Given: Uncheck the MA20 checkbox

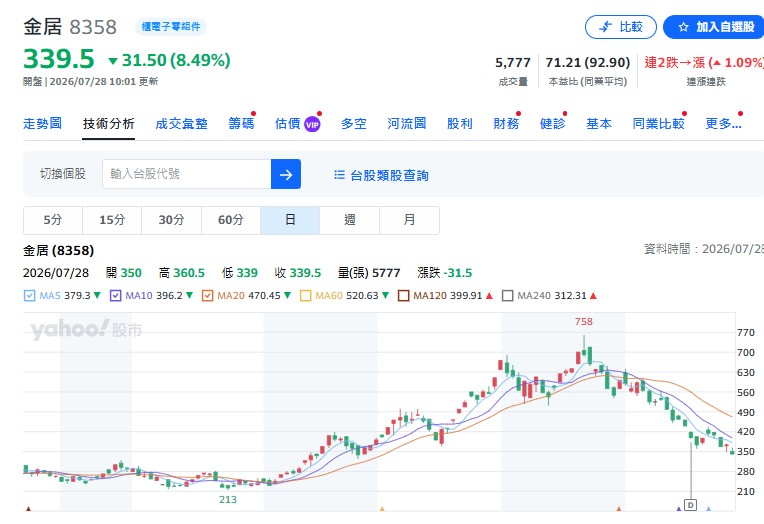Looking at the screenshot, I should (208, 295).
